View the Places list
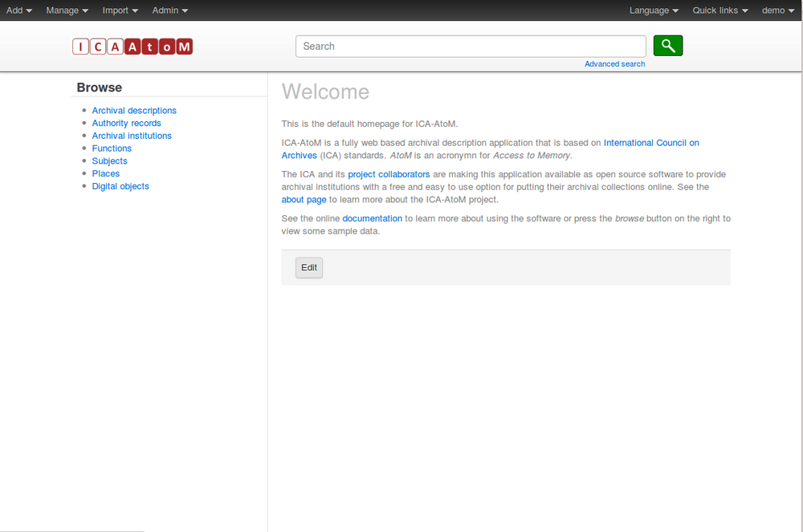Screen dimensions: 803x532 click(106, 173)
